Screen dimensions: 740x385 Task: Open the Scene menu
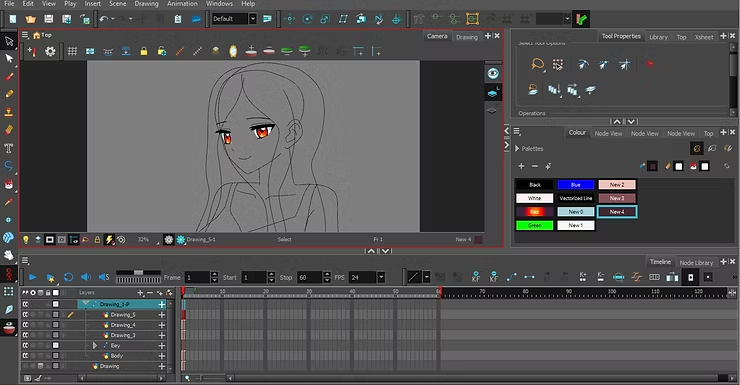click(118, 4)
